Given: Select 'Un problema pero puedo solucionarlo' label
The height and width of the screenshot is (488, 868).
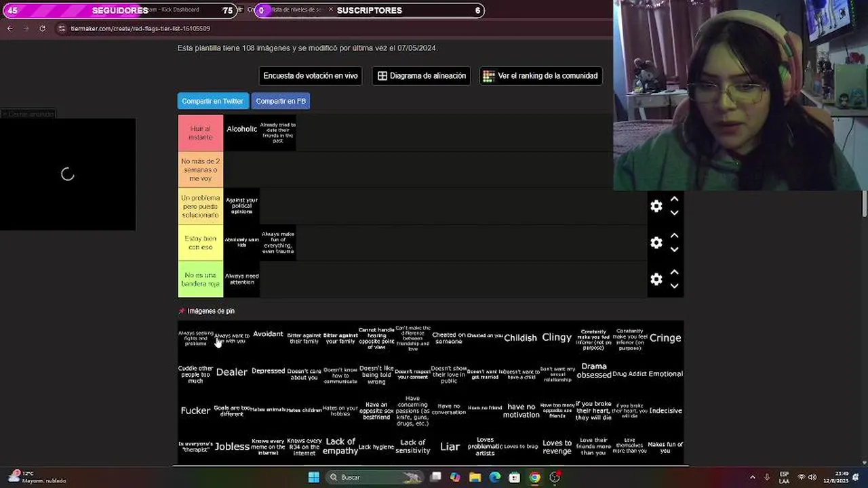Looking at the screenshot, I should [201, 206].
